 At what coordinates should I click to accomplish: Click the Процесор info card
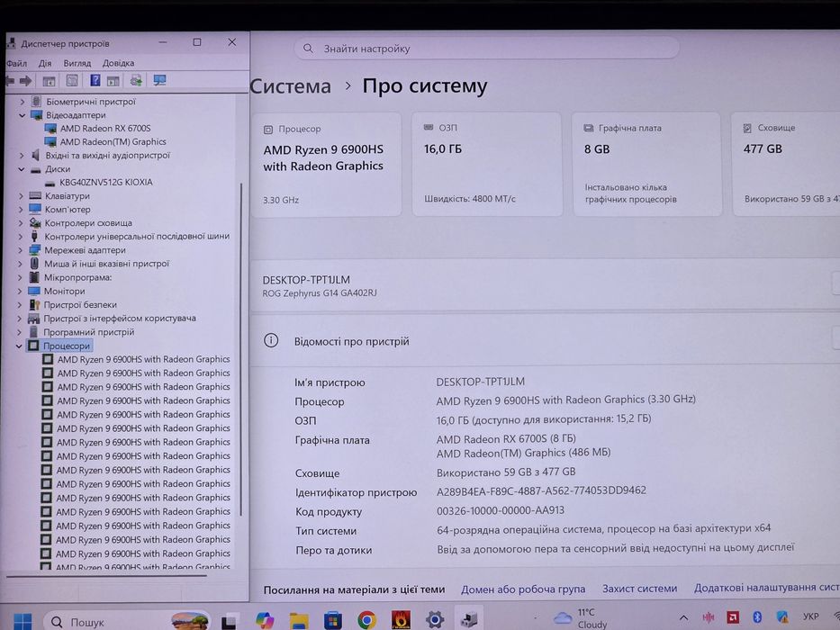pyautogui.click(x=326, y=165)
